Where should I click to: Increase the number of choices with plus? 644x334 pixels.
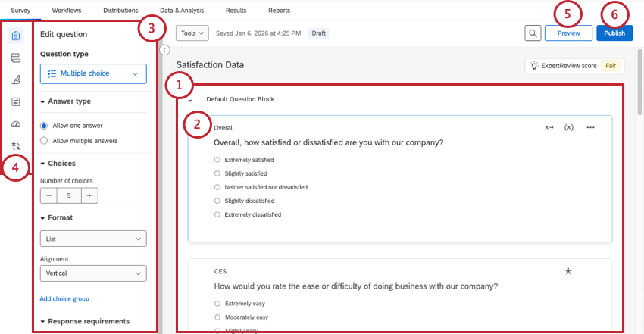click(x=89, y=195)
